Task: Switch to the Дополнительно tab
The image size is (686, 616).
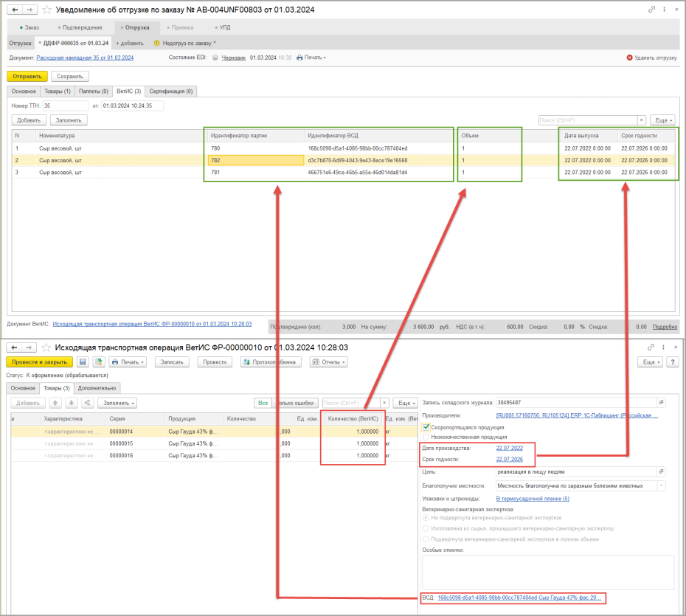Action: [x=97, y=388]
